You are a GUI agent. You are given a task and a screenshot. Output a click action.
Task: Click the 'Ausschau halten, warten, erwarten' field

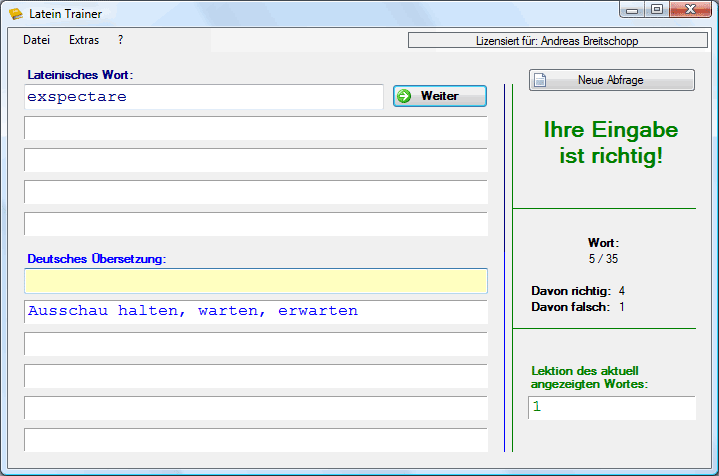point(255,312)
